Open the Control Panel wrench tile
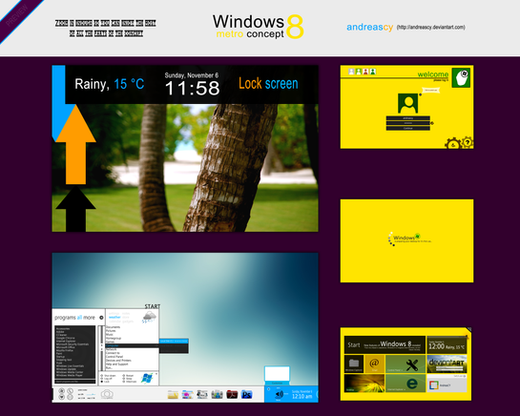 (406, 364)
